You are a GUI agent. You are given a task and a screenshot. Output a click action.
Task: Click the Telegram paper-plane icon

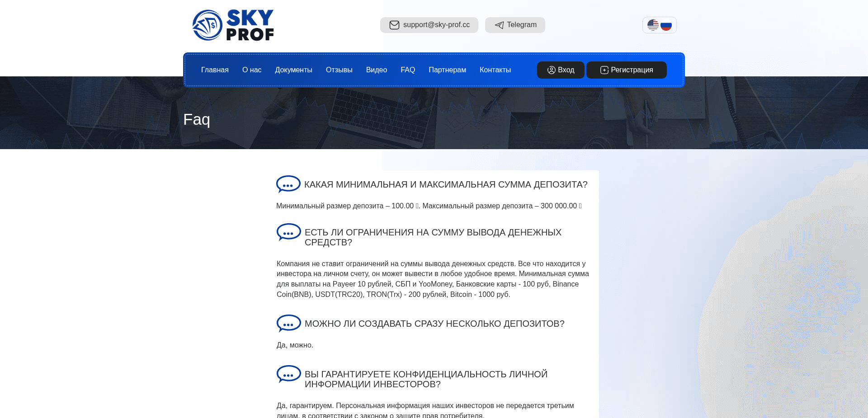click(x=499, y=25)
